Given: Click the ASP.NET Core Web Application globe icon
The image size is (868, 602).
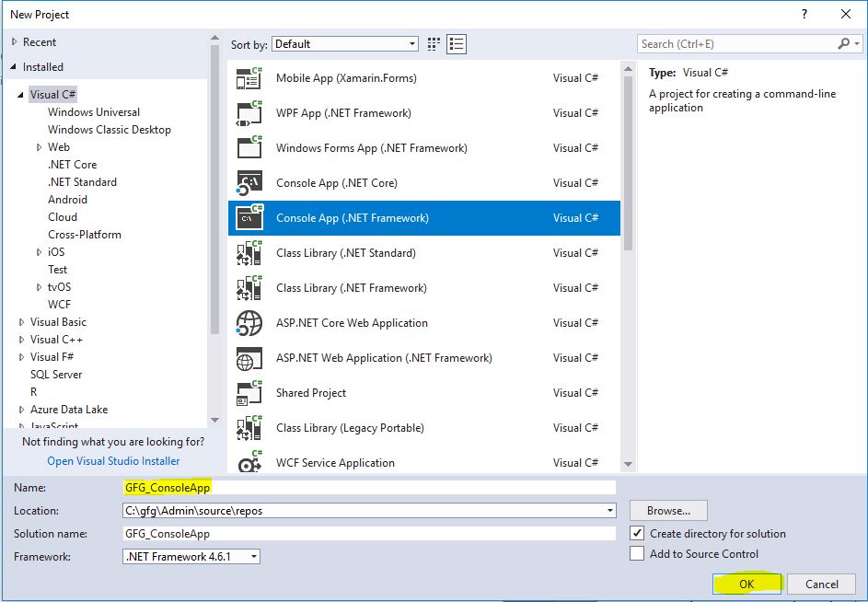Looking at the screenshot, I should click(249, 323).
